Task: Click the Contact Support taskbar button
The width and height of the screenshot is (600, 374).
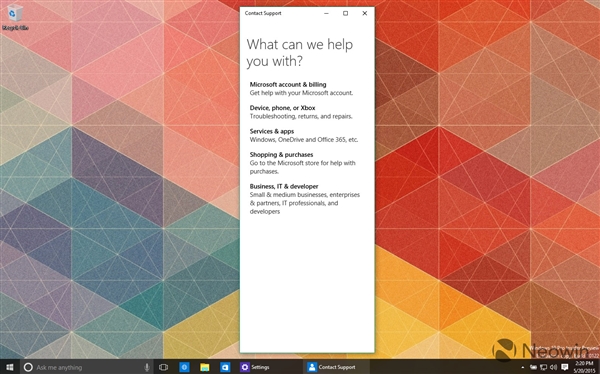Action: [336, 367]
